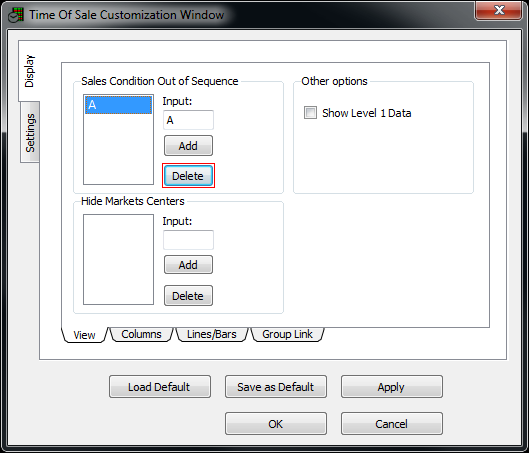Switch to the Group Link tab
This screenshot has height=453, width=529.
pyautogui.click(x=287, y=334)
